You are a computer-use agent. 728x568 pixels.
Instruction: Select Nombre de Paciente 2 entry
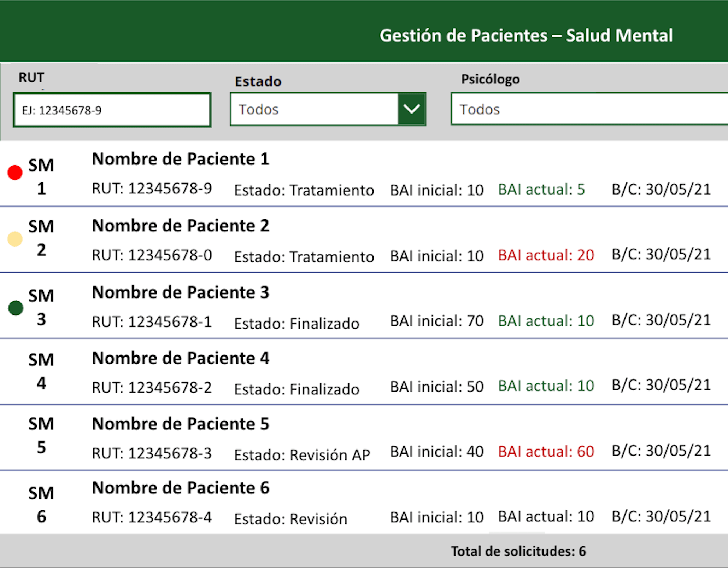[364, 240]
